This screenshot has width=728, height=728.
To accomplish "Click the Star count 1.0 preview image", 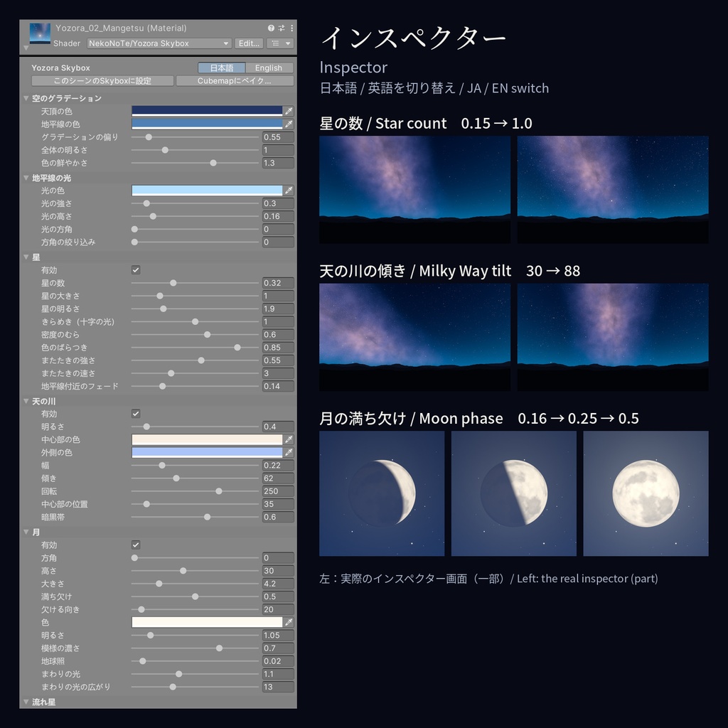I will (x=613, y=189).
